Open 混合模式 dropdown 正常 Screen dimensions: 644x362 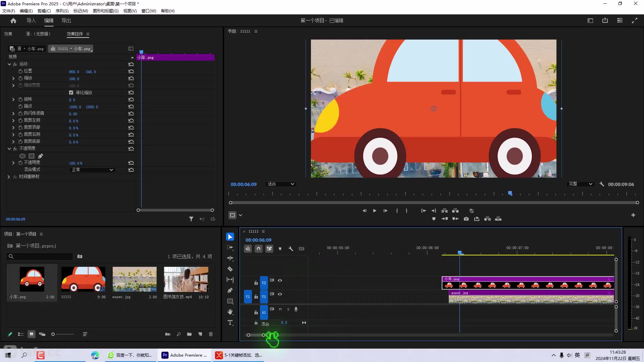click(x=92, y=170)
